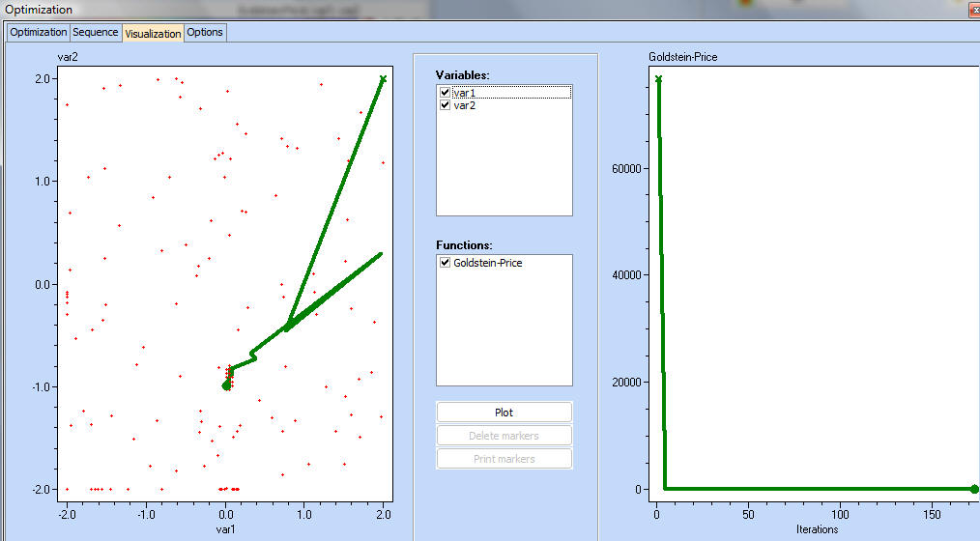Select var1 label in the Variables list
This screenshot has height=541, width=980.
coord(464,93)
